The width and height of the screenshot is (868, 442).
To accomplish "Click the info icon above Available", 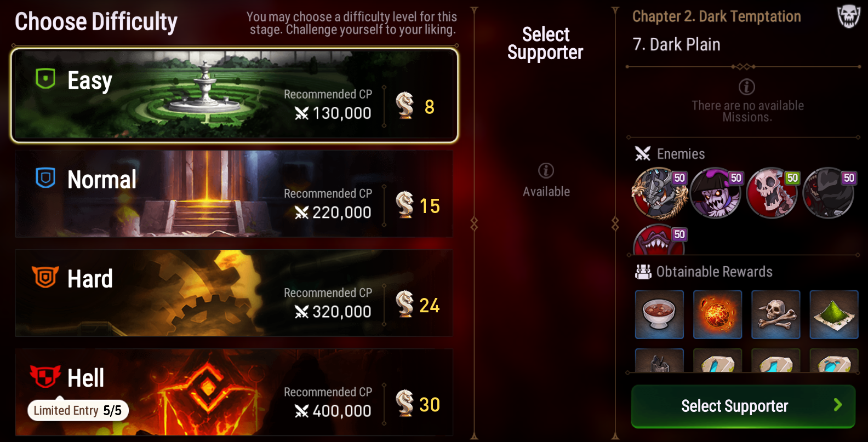I will [x=546, y=170].
